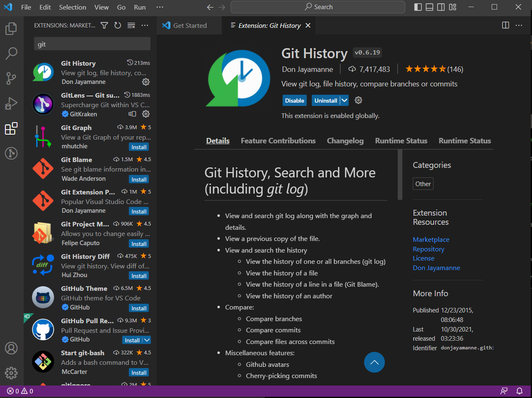Open the Repository resource link

point(429,249)
